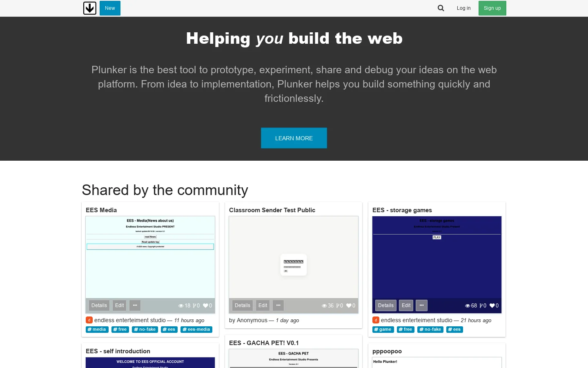
Task: Click fork icon on EES storage games card
Action: coord(481,305)
